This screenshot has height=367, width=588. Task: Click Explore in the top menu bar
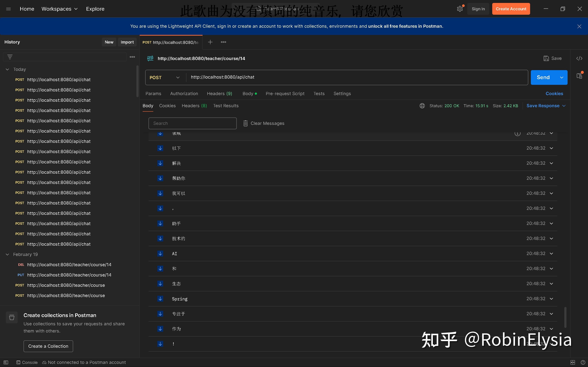click(x=95, y=9)
